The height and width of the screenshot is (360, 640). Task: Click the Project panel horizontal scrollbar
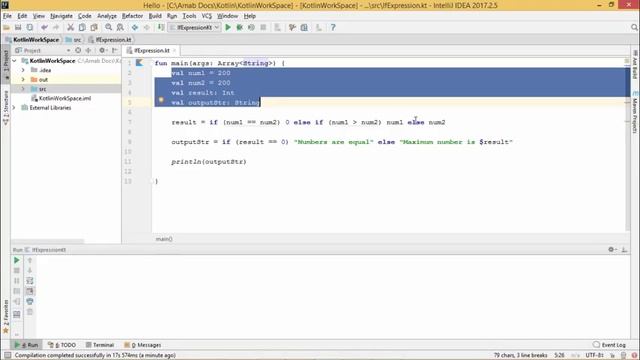[x=47, y=241]
